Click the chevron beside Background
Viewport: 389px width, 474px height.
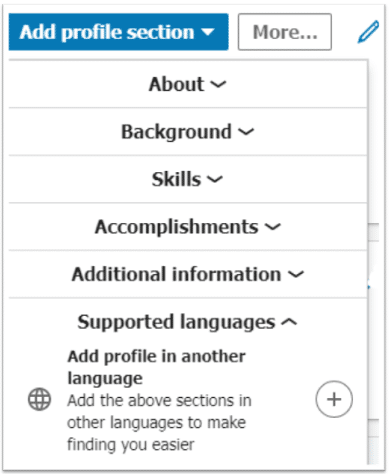coord(246,132)
